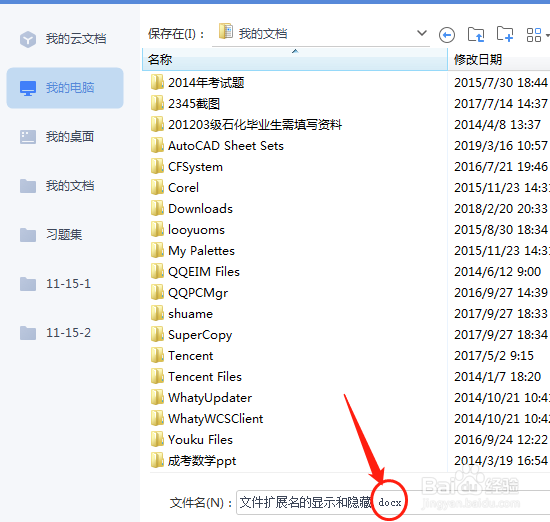Select the 成考数学ppt folder
550x522 pixels.
coord(193,461)
